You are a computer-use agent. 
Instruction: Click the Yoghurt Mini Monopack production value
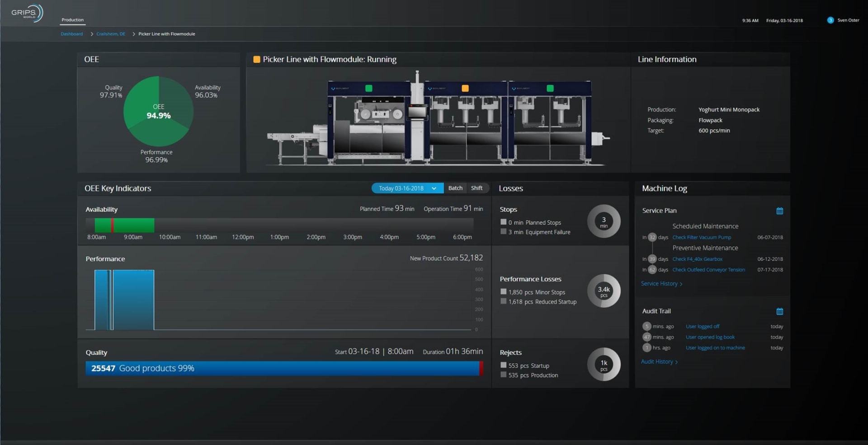point(729,110)
